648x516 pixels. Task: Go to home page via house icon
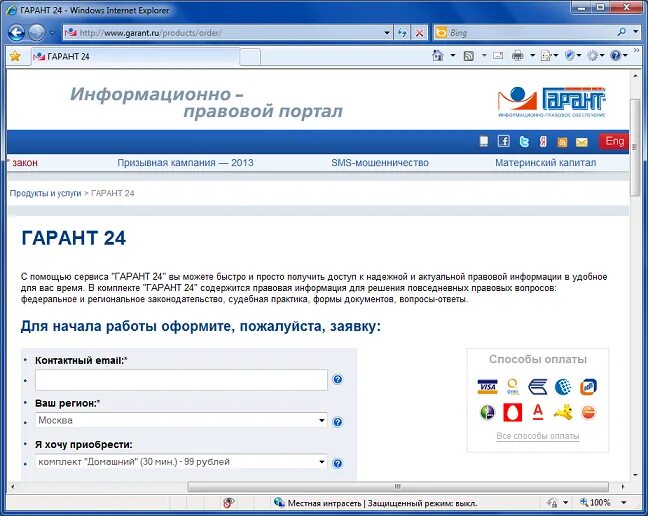[438, 55]
